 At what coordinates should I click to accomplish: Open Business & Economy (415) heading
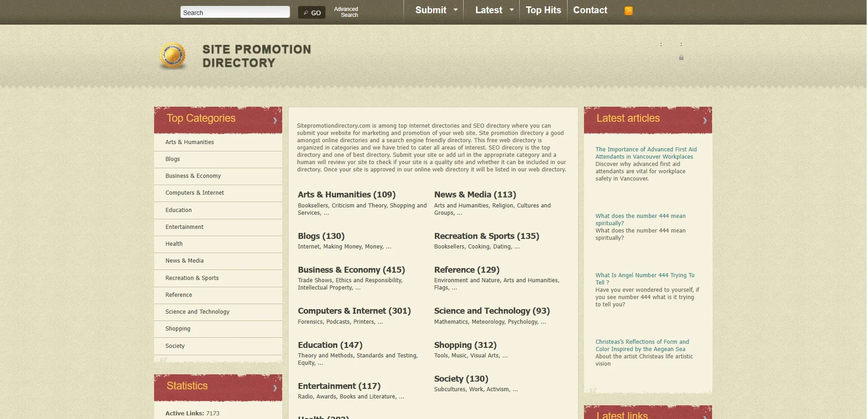[x=351, y=270]
